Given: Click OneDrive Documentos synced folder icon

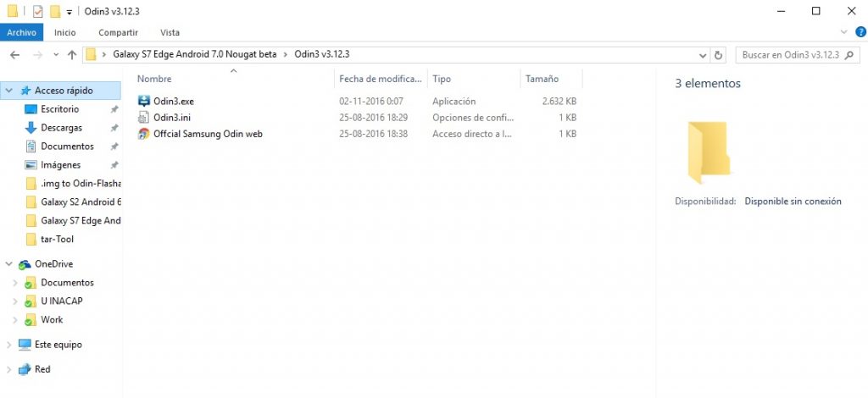Looking at the screenshot, I should (x=31, y=283).
